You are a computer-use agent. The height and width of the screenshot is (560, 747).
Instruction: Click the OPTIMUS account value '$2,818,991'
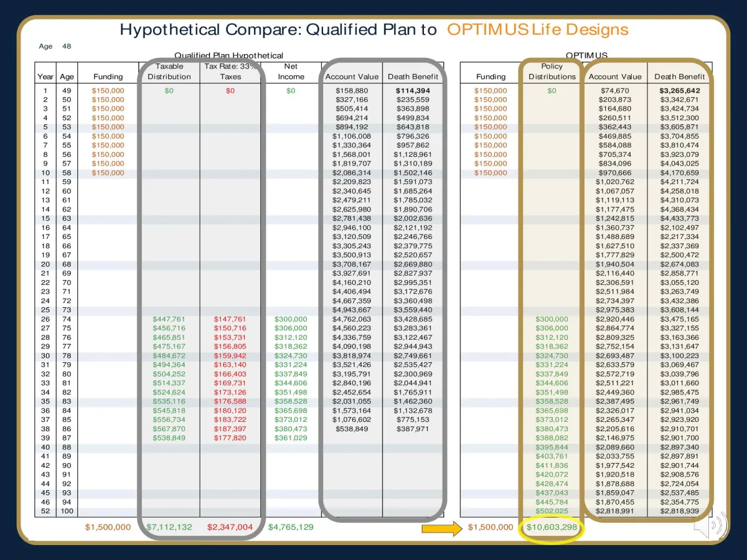[x=615, y=511]
